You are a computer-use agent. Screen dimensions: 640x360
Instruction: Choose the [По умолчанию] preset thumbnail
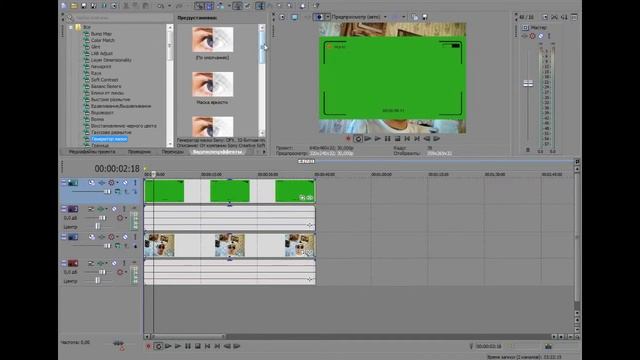pos(213,40)
